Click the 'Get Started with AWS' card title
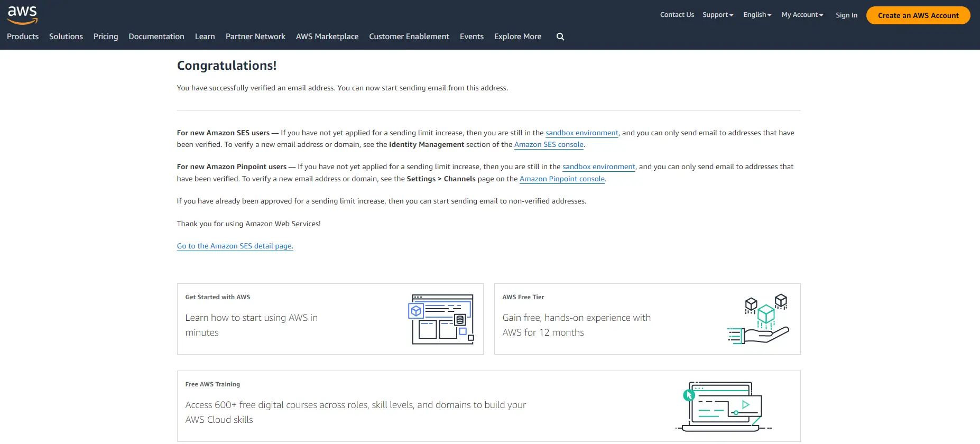 click(218, 297)
